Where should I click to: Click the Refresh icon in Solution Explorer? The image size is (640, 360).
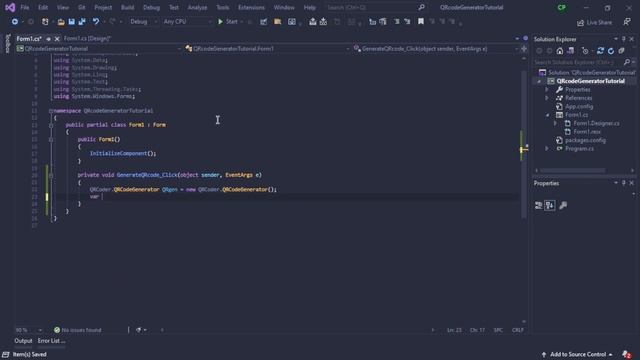coord(611,51)
